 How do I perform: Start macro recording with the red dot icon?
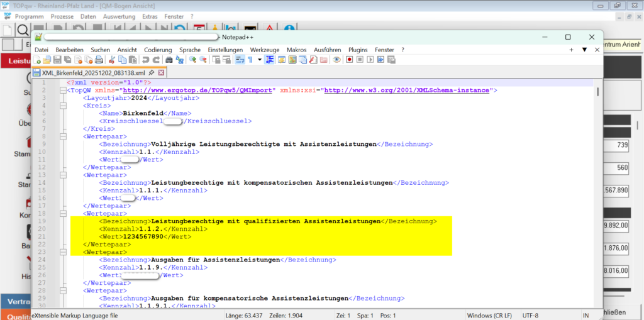349,60
